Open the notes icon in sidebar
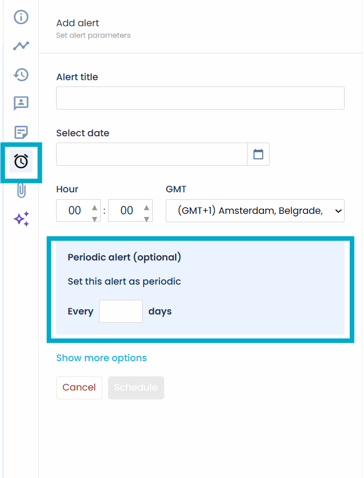Image resolution: width=364 pixels, height=478 pixels. click(x=21, y=132)
